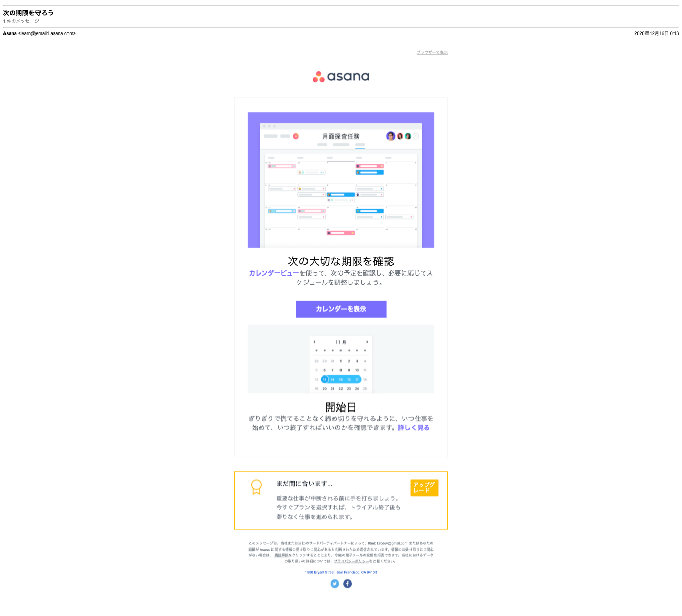Click the Asana logo at the top

(x=341, y=77)
